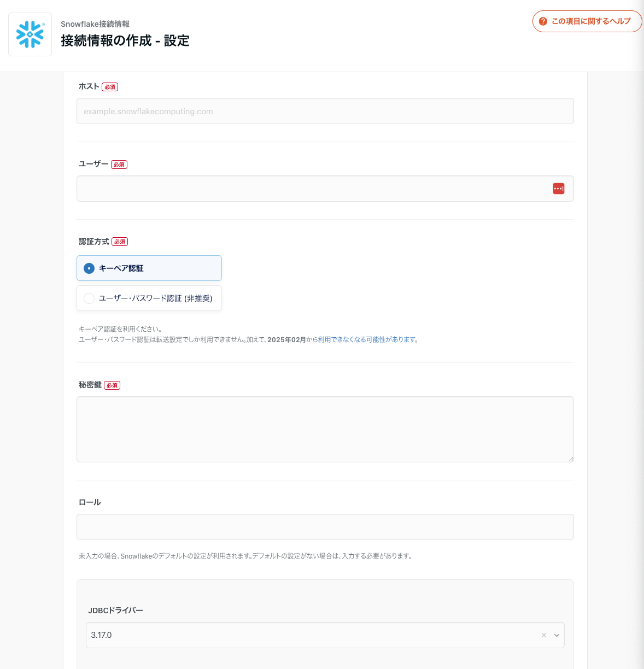Focus the ユーザー input field

point(325,189)
